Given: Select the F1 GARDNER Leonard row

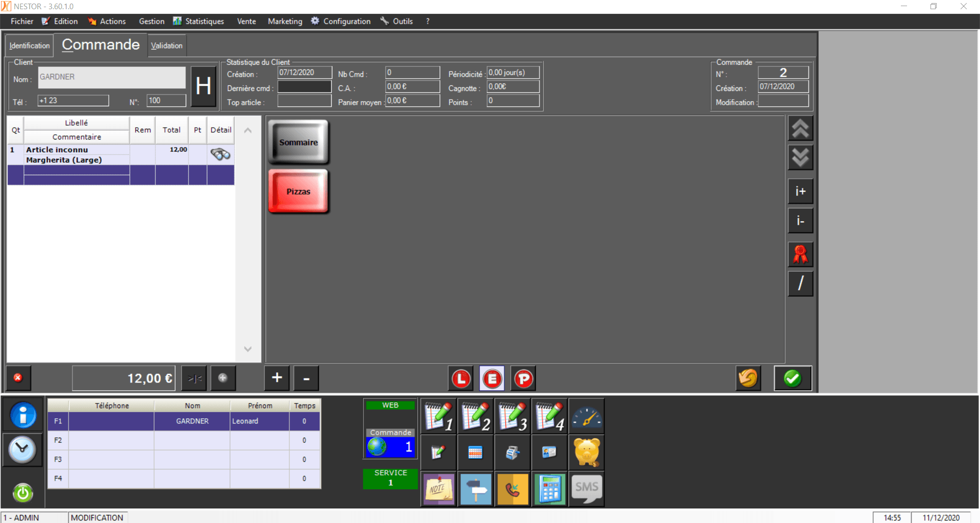Looking at the screenshot, I should click(184, 421).
